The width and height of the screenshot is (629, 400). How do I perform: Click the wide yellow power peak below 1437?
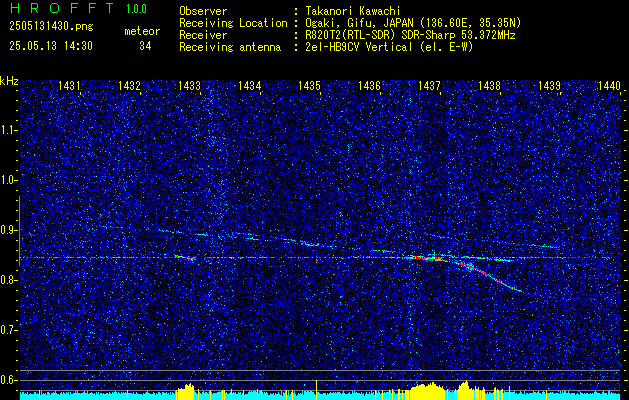(x=428, y=392)
